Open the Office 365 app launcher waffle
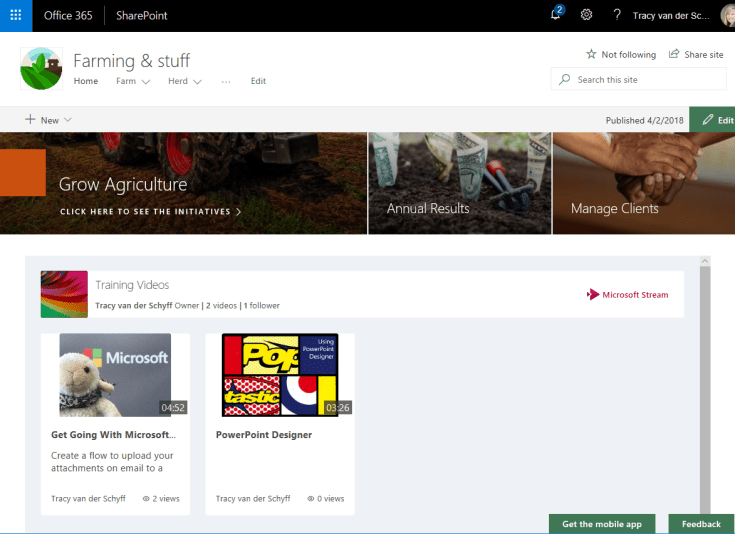Viewport: 735px width, 534px height. pyautogui.click(x=16, y=16)
